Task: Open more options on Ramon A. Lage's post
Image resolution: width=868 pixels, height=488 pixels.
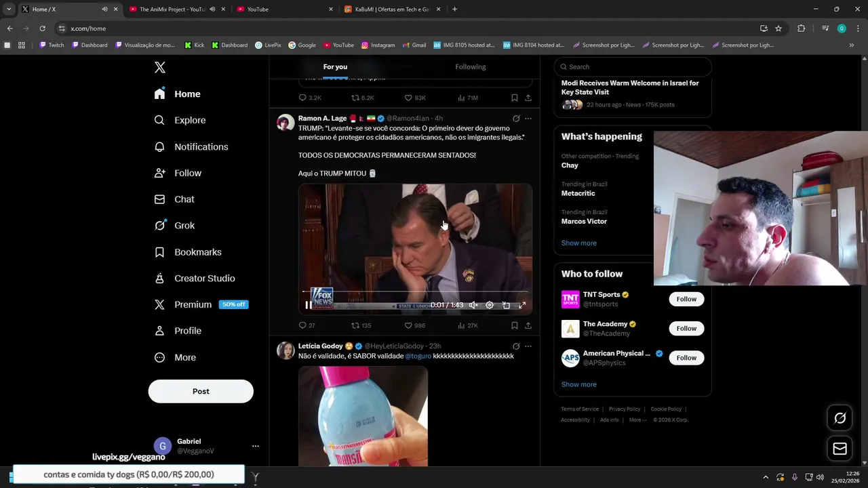Action: (x=528, y=119)
